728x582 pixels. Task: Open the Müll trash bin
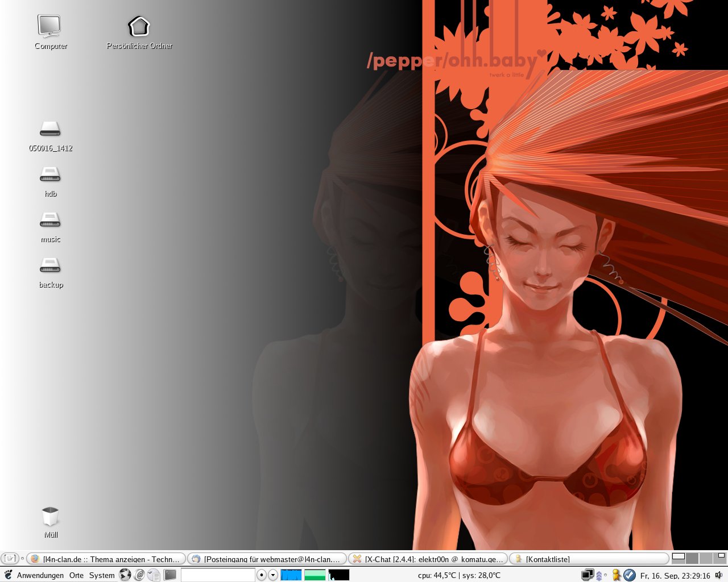click(x=50, y=517)
